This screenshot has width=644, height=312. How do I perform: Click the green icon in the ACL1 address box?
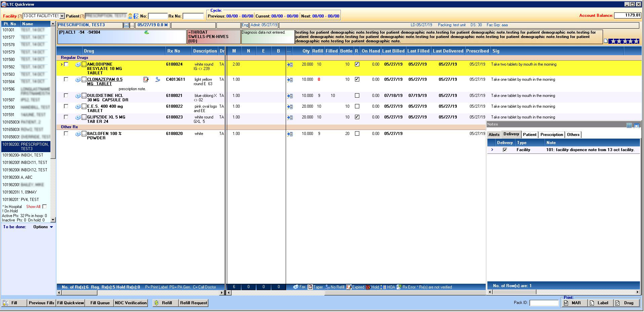click(147, 32)
